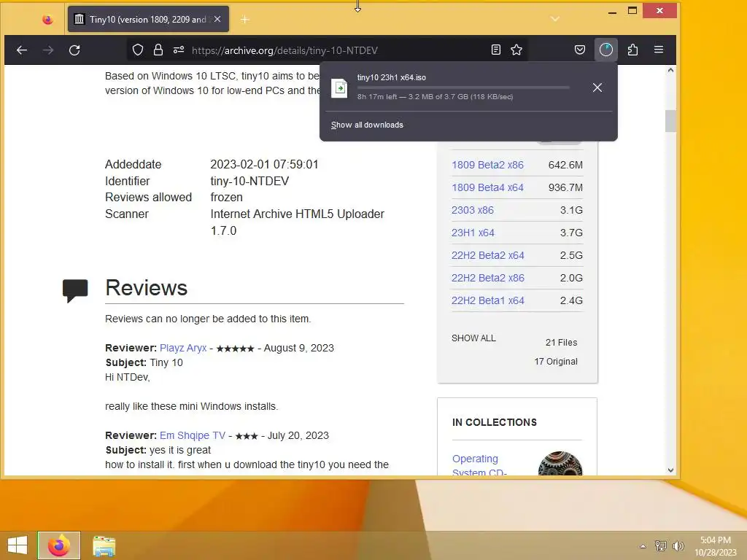
Task: Click the download progress bar
Action: [x=463, y=87]
